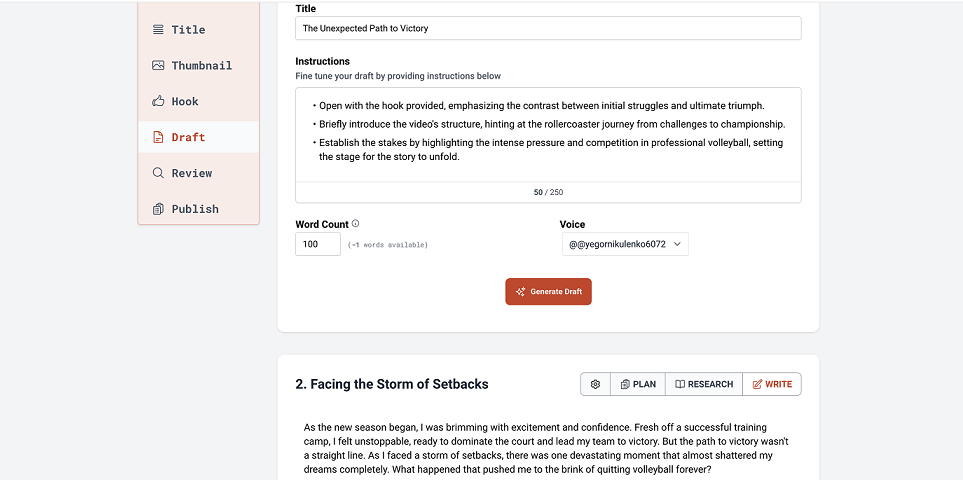Click the draft paragraph about setbacks
Image resolution: width=963 pixels, height=480 pixels.
coord(547,448)
